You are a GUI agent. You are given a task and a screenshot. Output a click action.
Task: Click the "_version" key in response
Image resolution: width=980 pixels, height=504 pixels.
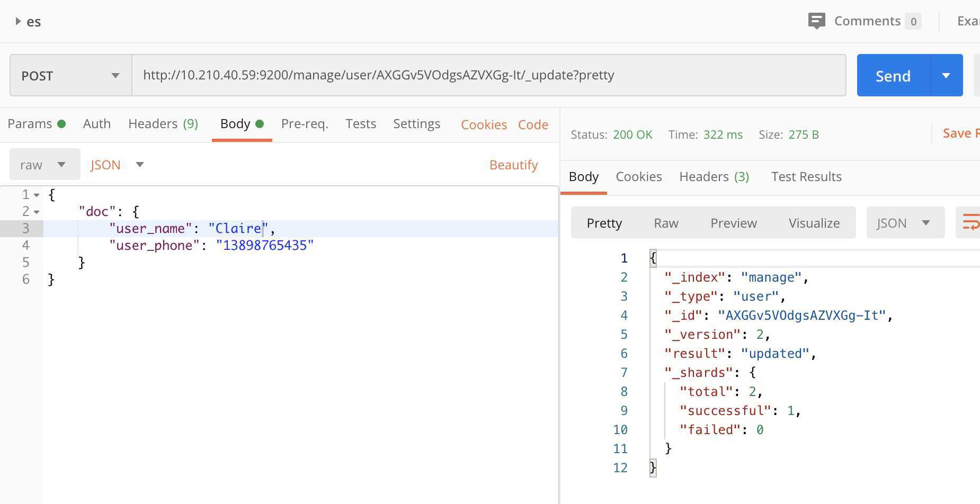[x=703, y=335]
